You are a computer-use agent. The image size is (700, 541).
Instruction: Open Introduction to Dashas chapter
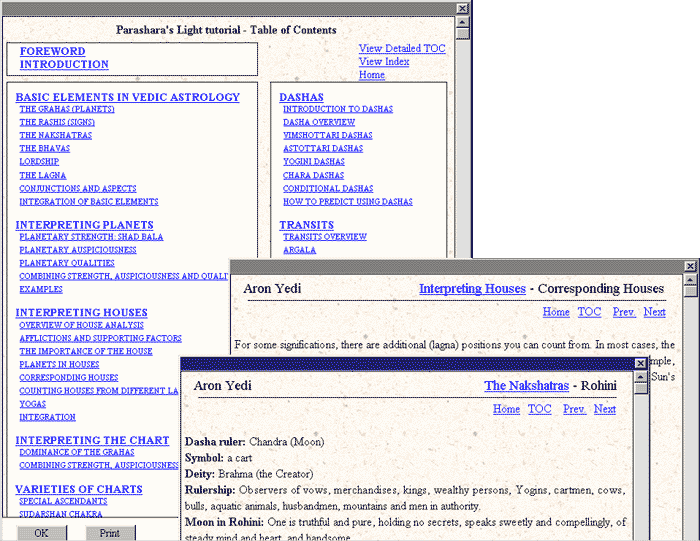338,109
